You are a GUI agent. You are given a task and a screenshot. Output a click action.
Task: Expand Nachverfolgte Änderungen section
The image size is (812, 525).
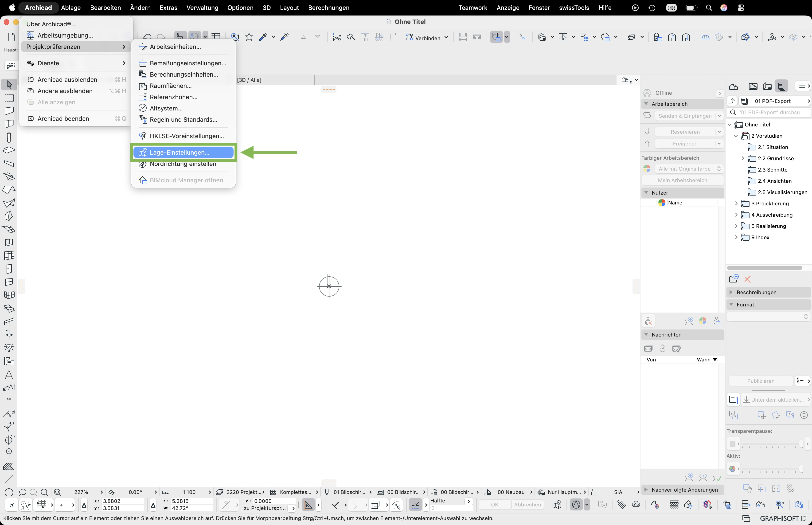click(646, 490)
